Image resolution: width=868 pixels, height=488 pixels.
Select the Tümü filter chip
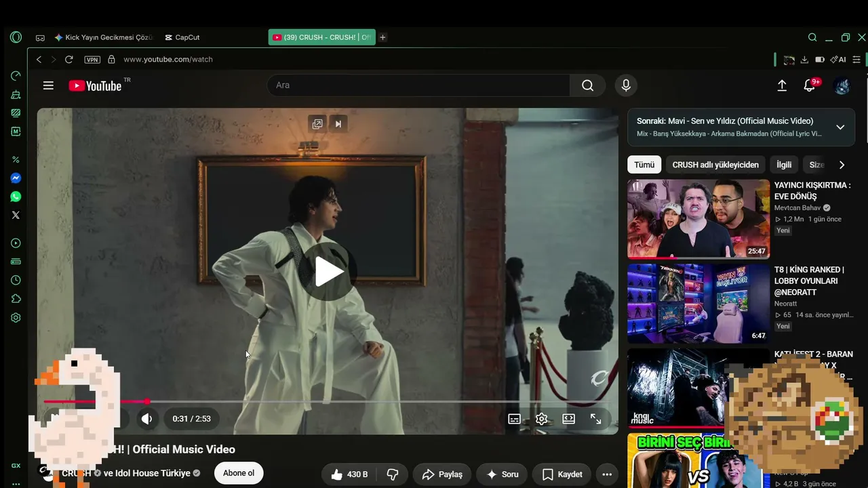point(644,165)
